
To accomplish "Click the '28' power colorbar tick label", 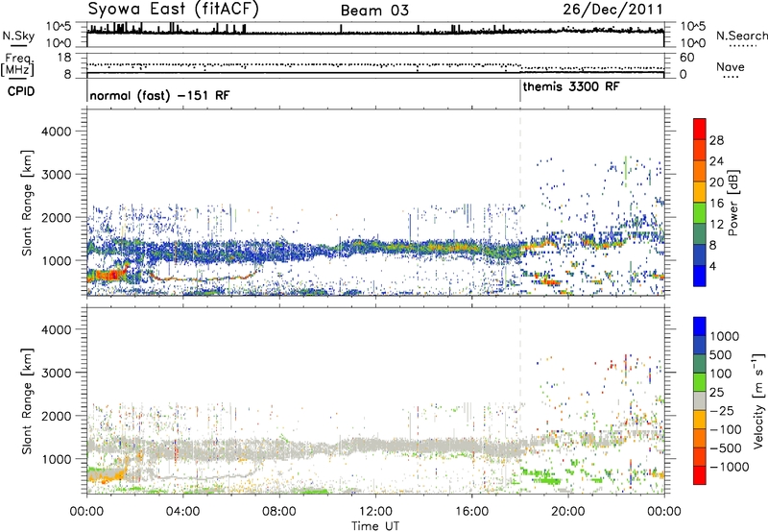I will (x=716, y=140).
